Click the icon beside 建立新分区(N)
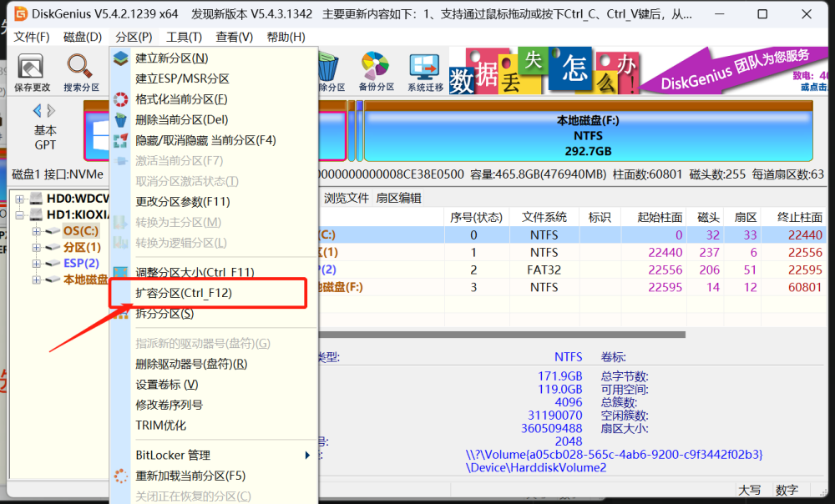 coord(121,58)
